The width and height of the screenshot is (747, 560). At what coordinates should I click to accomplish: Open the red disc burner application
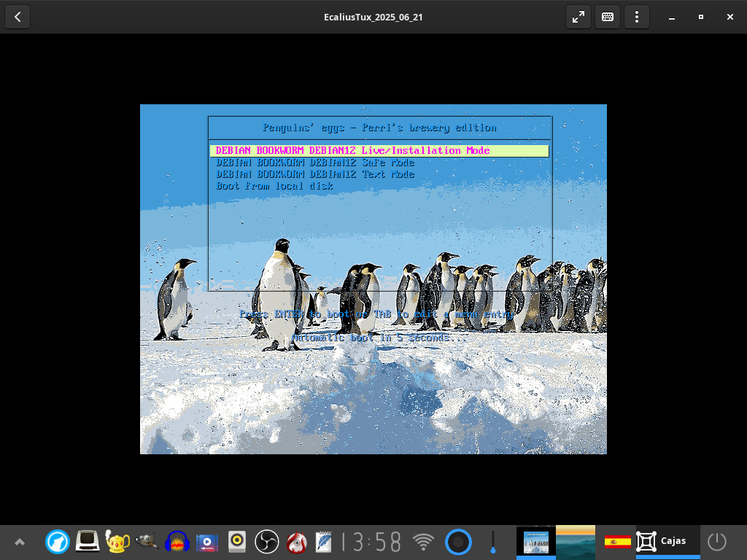[297, 542]
